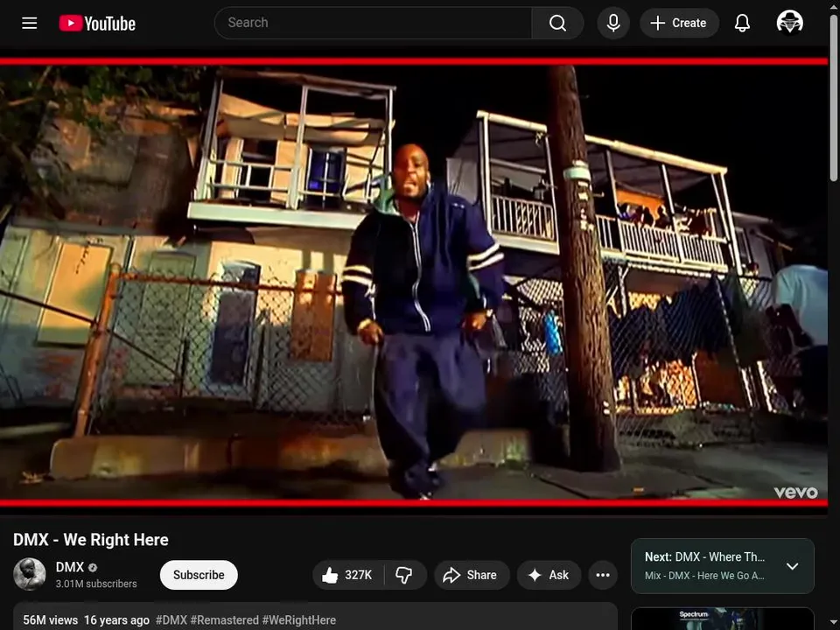This screenshot has height=630, width=840.
Task: Open next video DMX - Where Th...
Action: point(705,557)
